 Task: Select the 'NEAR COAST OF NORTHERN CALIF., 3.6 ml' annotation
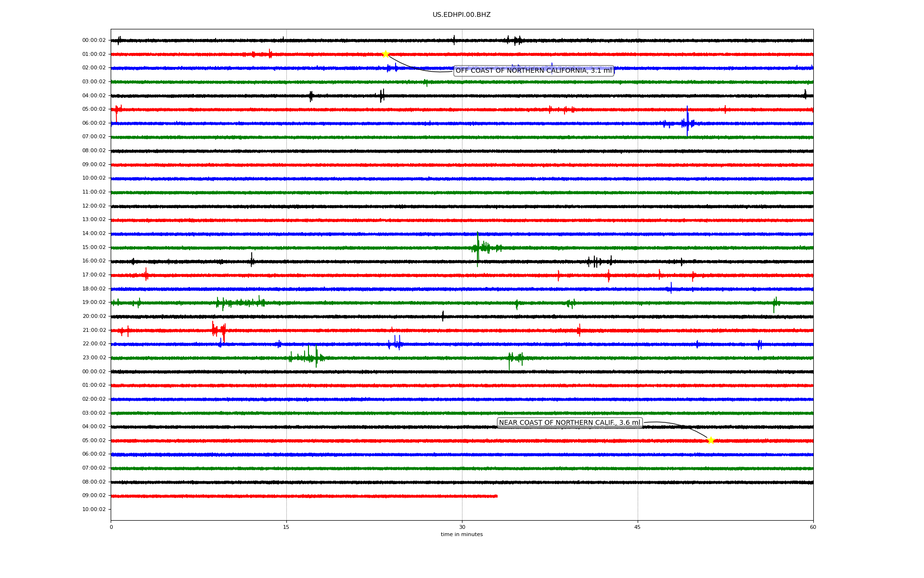point(570,423)
